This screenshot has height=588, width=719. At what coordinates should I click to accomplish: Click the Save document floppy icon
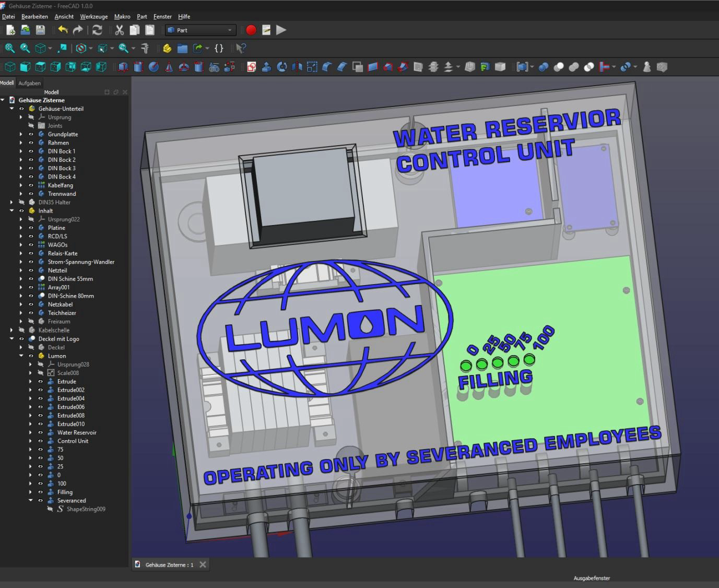[x=40, y=30]
